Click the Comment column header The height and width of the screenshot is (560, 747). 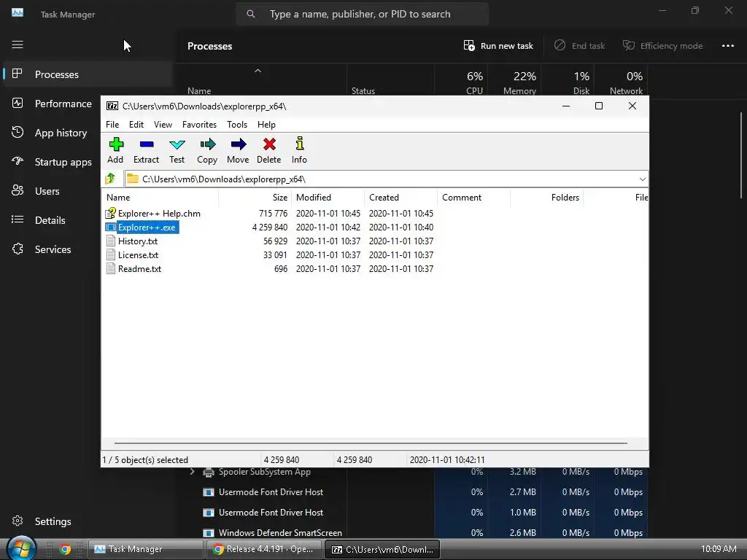pyautogui.click(x=473, y=197)
